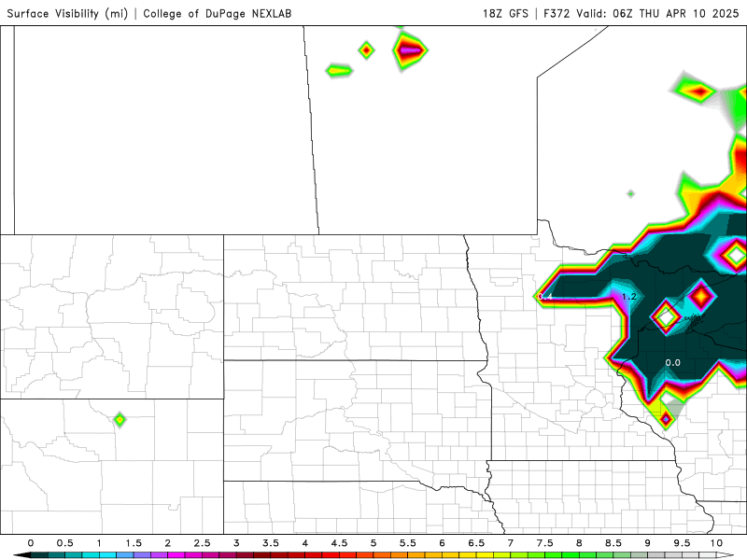Screen dimensions: 747x560
Task: Click the "0.5" legend tick label
Action: coord(64,543)
